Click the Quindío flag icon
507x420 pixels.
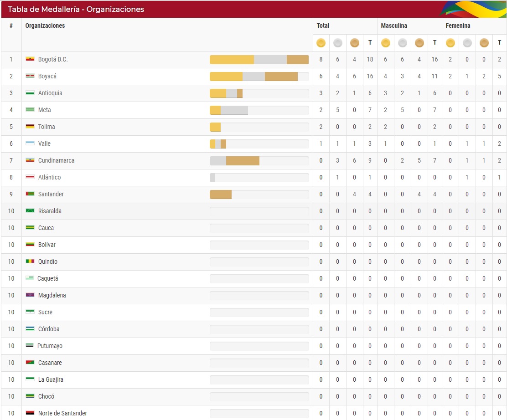[x=30, y=261]
